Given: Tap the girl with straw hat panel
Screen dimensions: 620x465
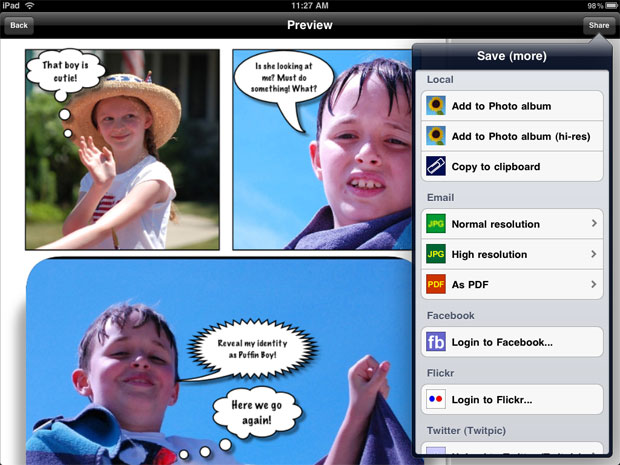Looking at the screenshot, I should (x=122, y=149).
